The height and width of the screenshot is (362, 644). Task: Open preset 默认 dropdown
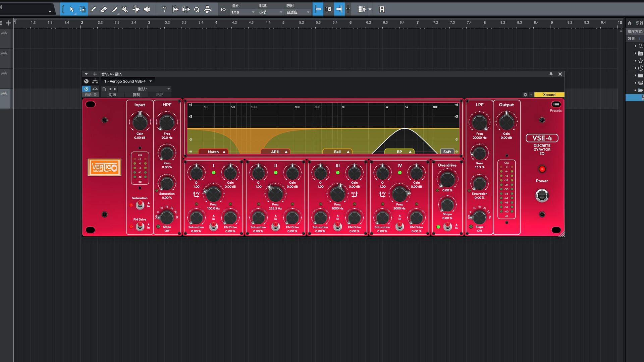[144, 89]
